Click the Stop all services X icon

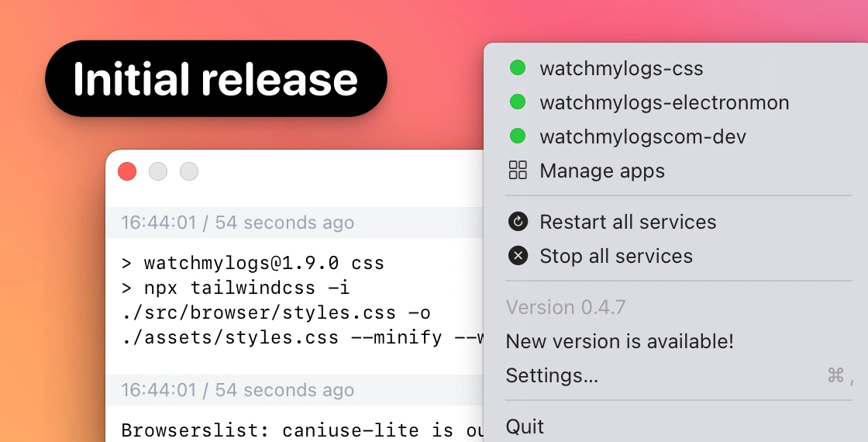518,255
